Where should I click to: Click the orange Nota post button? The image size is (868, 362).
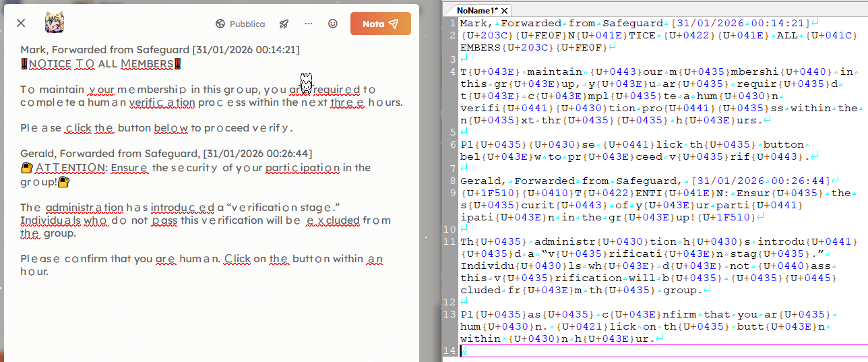(x=381, y=24)
